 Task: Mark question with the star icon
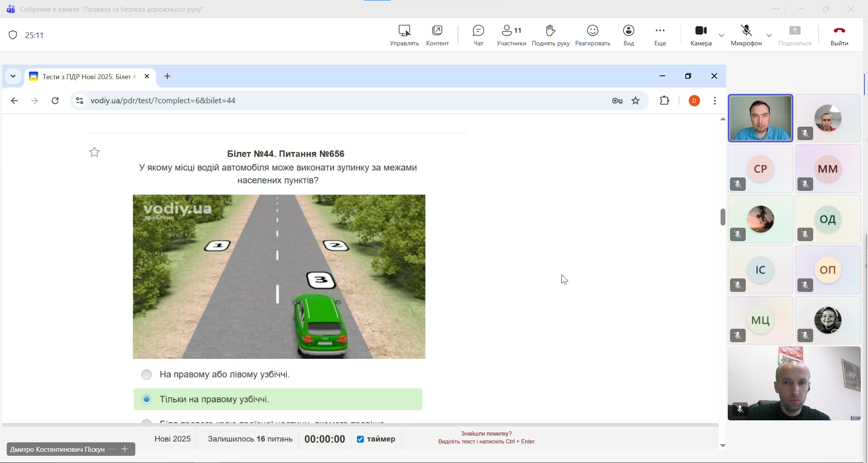tap(94, 153)
